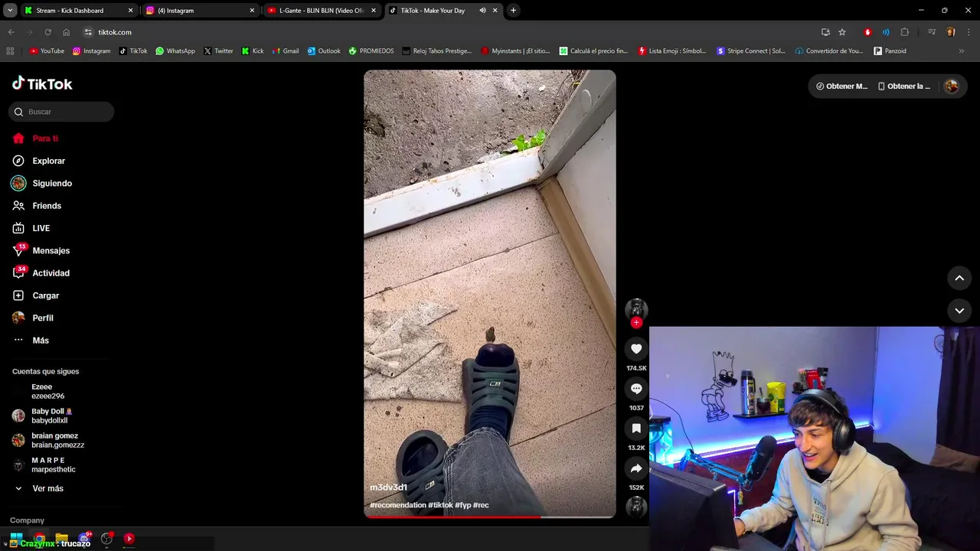The width and height of the screenshot is (980, 551).
Task: Open the m3dv3d1 username on the video
Action: [x=388, y=487]
